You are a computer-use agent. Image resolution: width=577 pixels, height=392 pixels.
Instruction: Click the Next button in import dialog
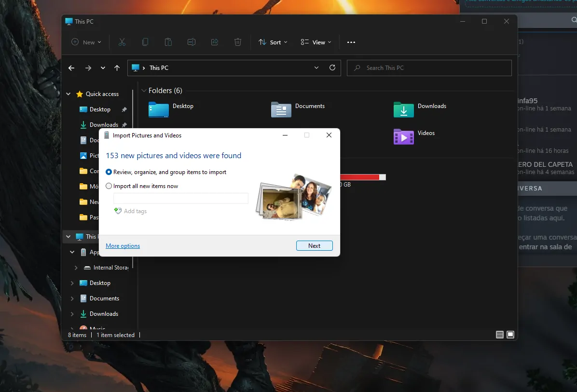[314, 245]
